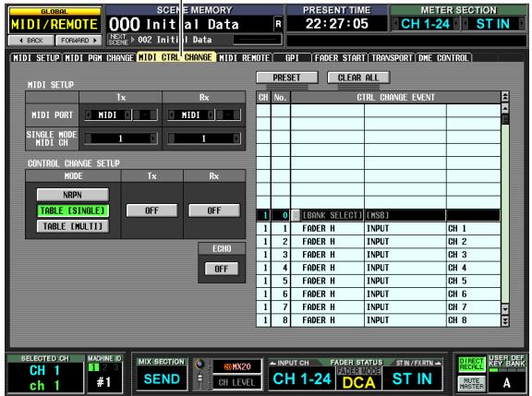Click the PRESET button
Viewport: 532px width, 396px height.
(287, 78)
